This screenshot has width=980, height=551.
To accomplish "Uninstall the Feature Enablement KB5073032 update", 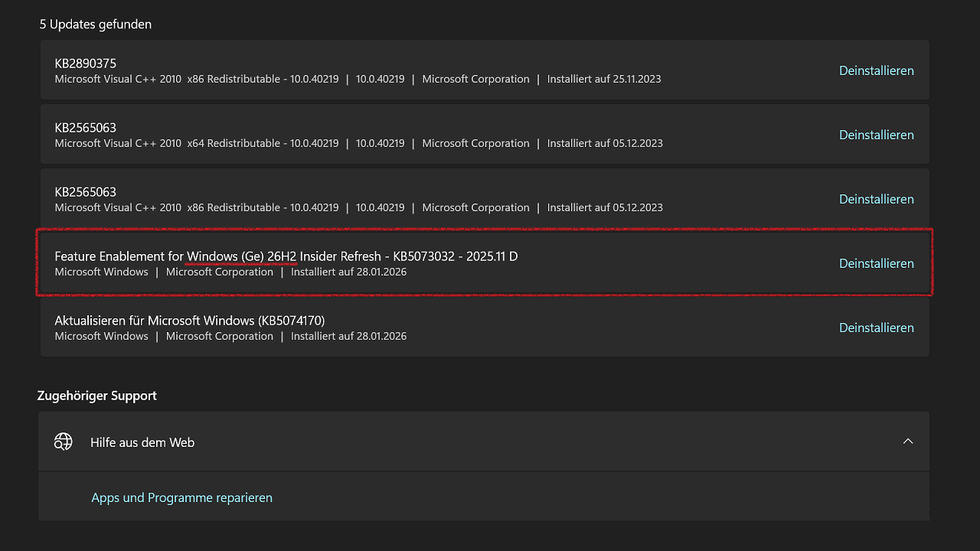I will [877, 263].
